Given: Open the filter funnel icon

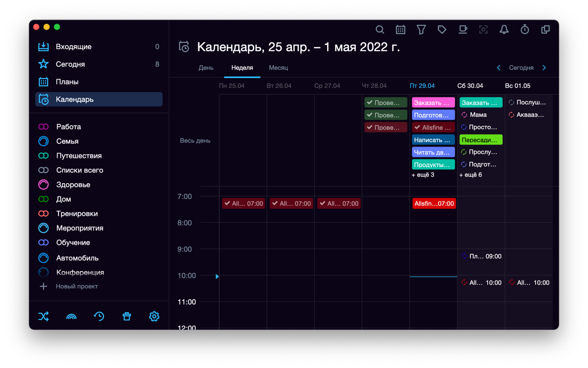Looking at the screenshot, I should [x=421, y=30].
